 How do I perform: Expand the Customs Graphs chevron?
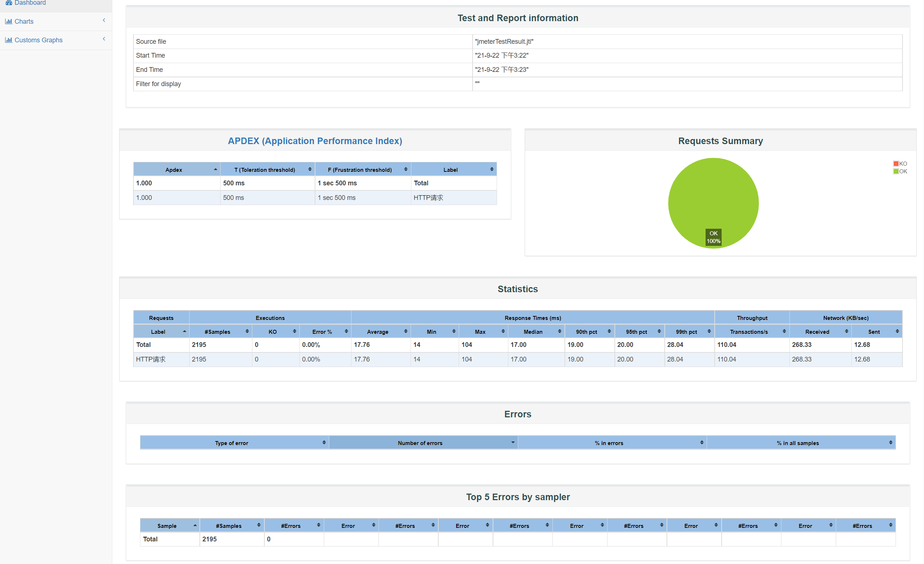104,39
